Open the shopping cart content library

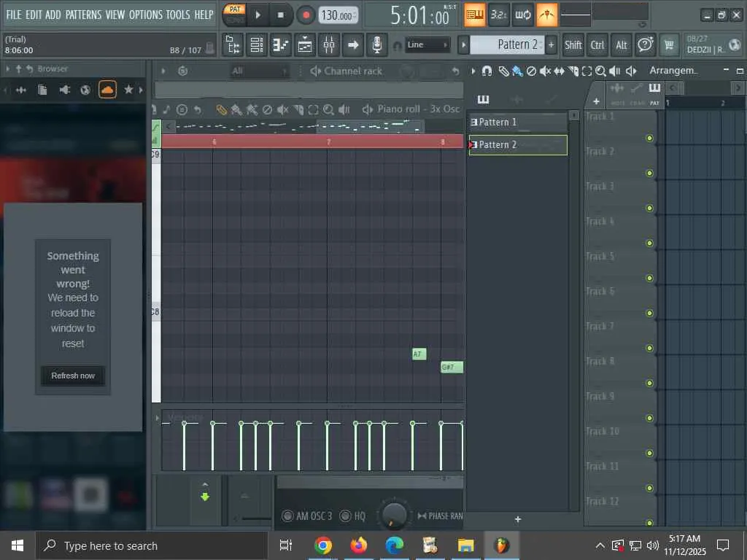click(x=669, y=44)
